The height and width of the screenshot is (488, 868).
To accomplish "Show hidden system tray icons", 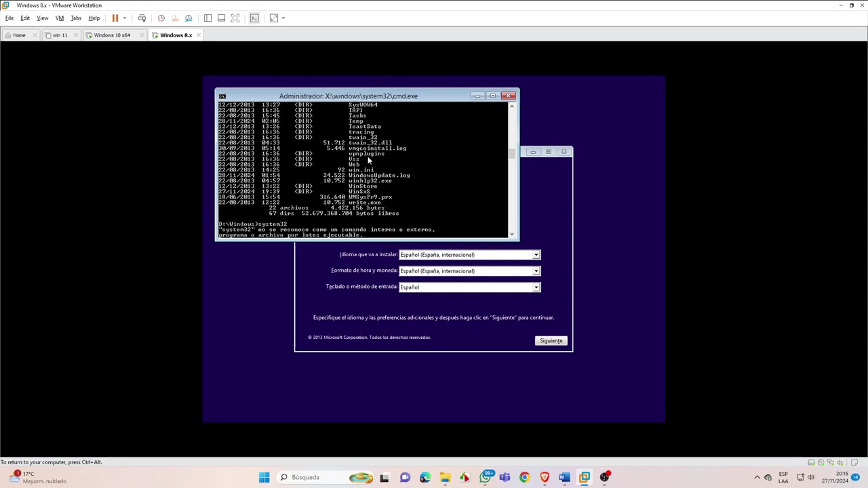I will click(x=757, y=477).
